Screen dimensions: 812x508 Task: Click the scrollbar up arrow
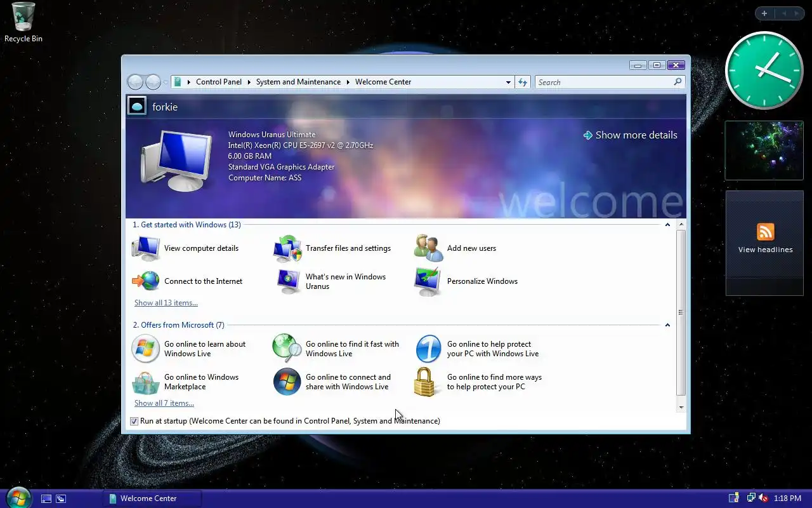coord(681,225)
